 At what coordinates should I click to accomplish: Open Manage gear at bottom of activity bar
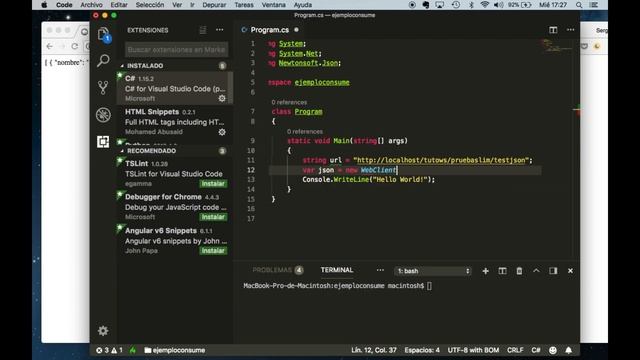pyautogui.click(x=103, y=331)
